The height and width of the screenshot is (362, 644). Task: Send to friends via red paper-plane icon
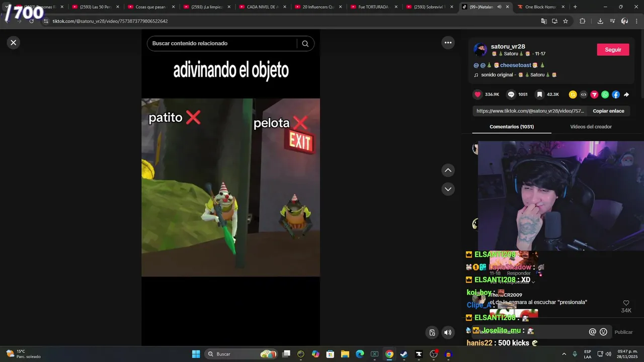pyautogui.click(x=594, y=95)
